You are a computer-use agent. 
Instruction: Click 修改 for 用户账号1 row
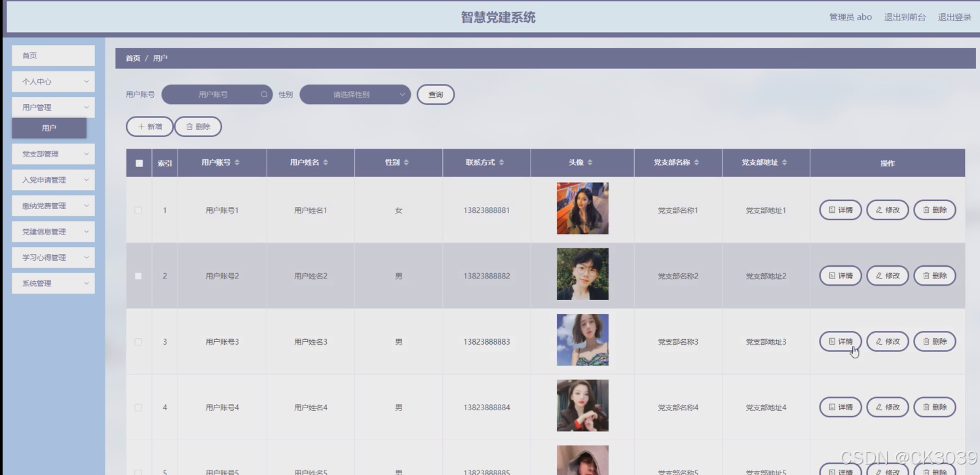click(x=888, y=210)
